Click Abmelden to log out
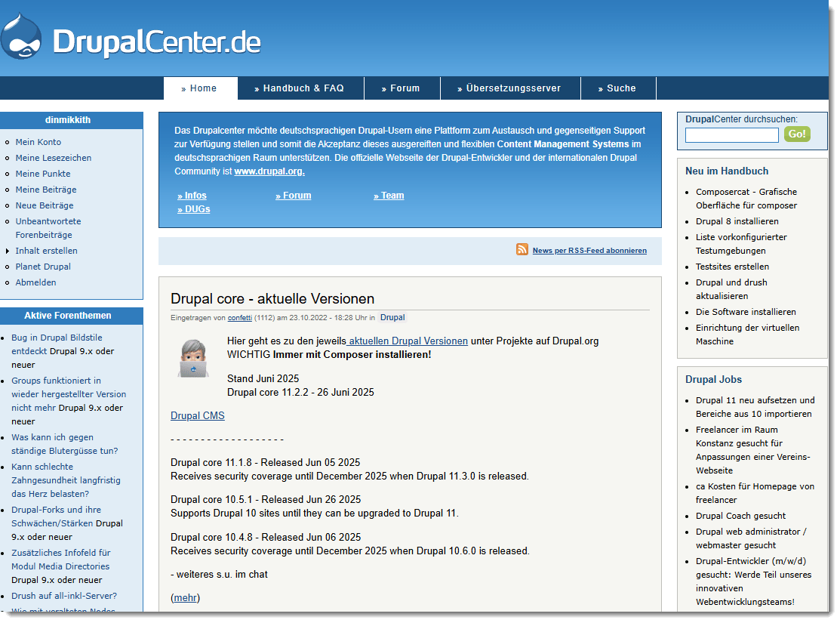The width and height of the screenshot is (840, 623). click(x=35, y=282)
